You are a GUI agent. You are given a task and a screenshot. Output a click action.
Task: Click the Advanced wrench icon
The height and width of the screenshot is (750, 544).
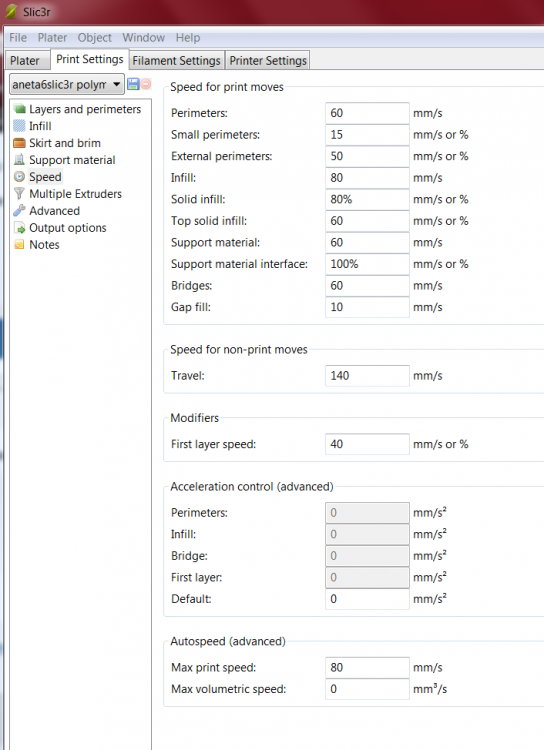[19, 210]
